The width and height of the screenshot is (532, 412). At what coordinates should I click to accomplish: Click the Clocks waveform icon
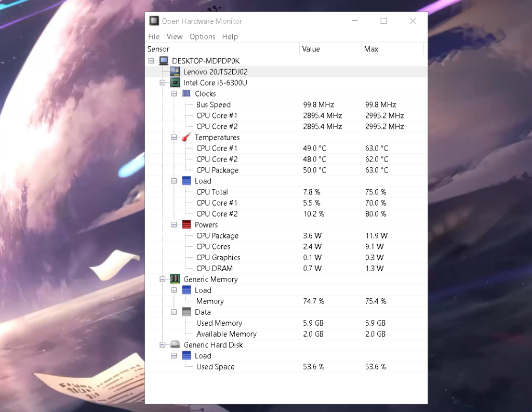pos(187,94)
